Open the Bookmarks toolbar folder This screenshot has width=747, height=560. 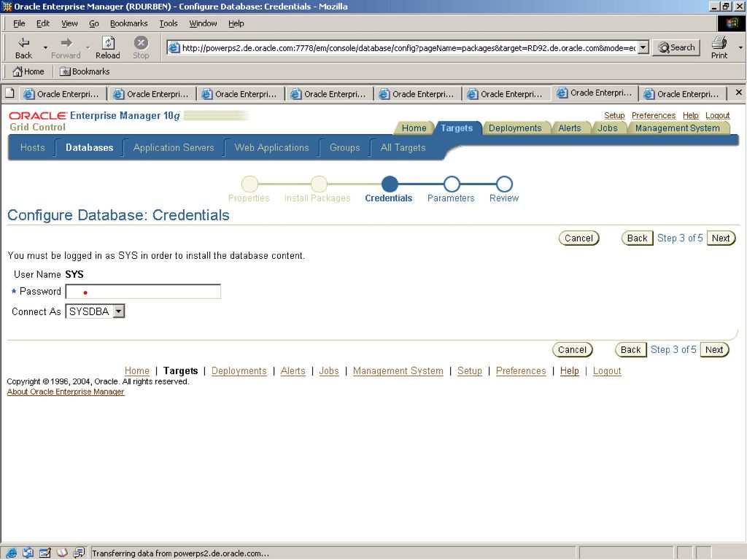(85, 71)
